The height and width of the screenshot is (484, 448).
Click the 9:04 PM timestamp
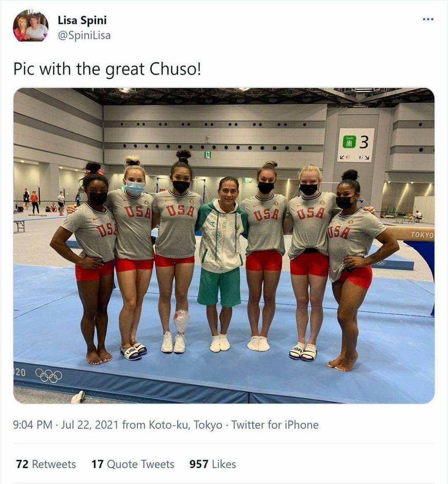[33, 425]
